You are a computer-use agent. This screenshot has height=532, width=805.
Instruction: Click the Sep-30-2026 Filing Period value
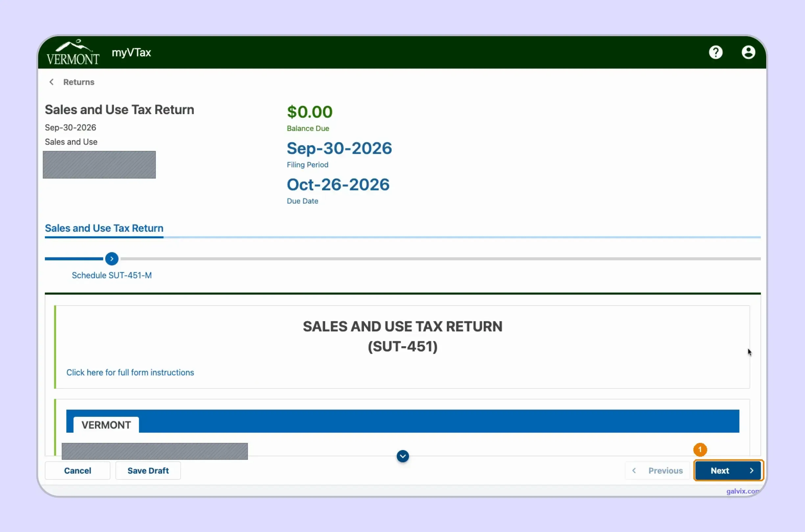coord(339,148)
